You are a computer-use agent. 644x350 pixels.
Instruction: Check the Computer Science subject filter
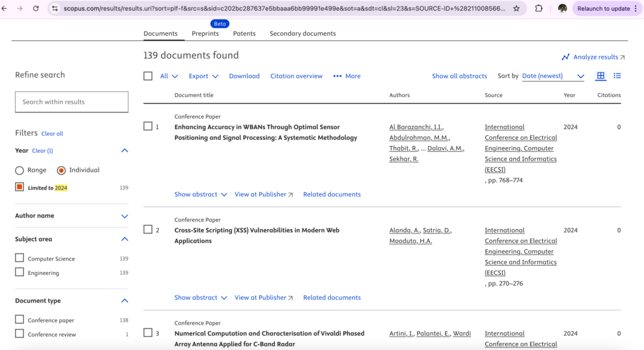tap(19, 258)
